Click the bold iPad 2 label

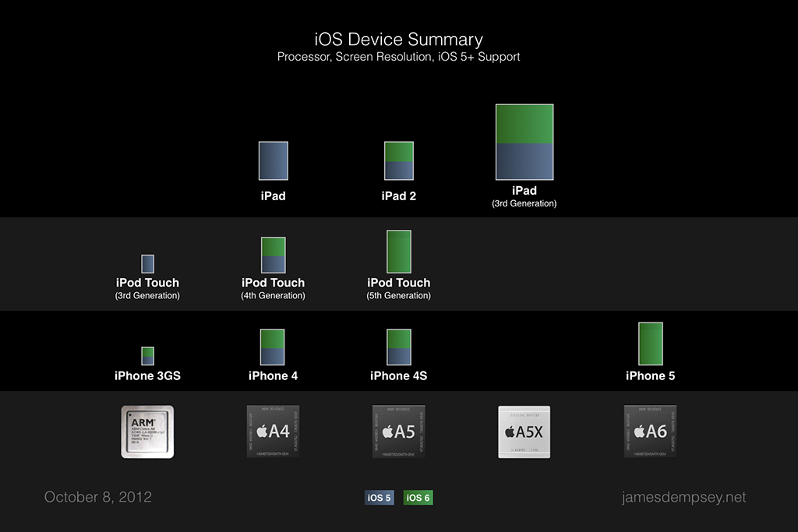(399, 196)
